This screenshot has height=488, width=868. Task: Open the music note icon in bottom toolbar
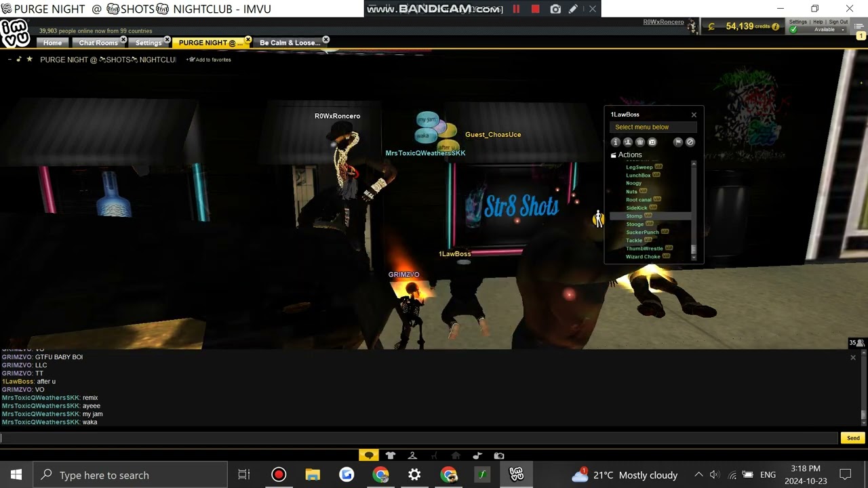point(477,455)
